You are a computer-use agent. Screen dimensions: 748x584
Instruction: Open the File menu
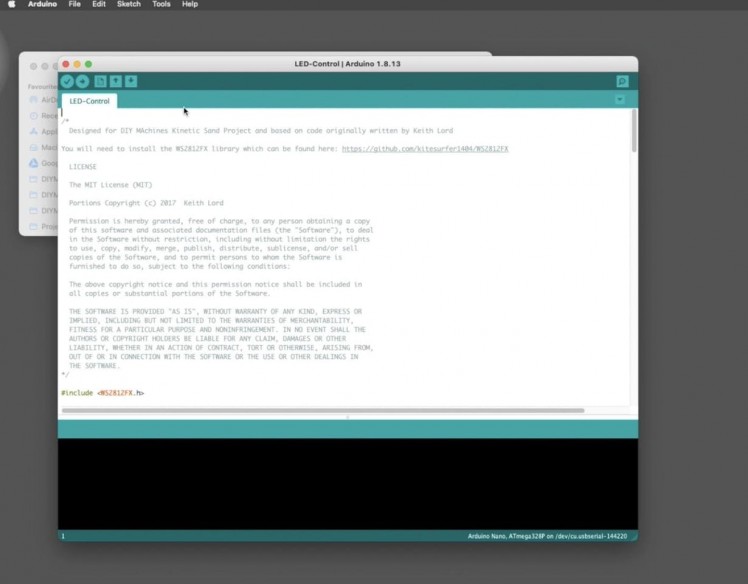74,4
